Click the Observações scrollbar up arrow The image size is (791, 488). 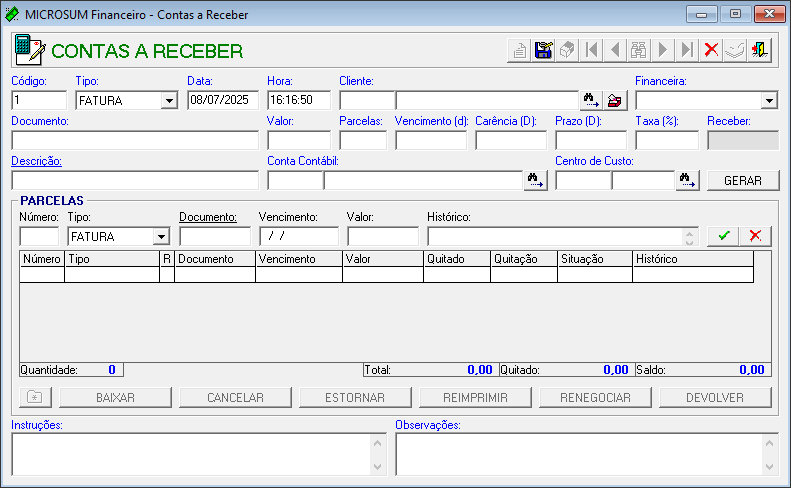point(769,443)
